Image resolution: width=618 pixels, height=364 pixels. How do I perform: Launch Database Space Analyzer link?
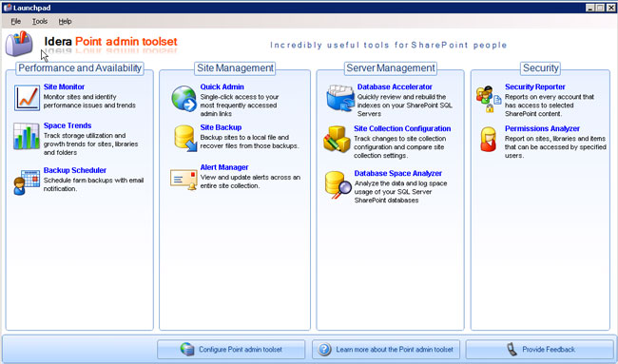point(397,173)
